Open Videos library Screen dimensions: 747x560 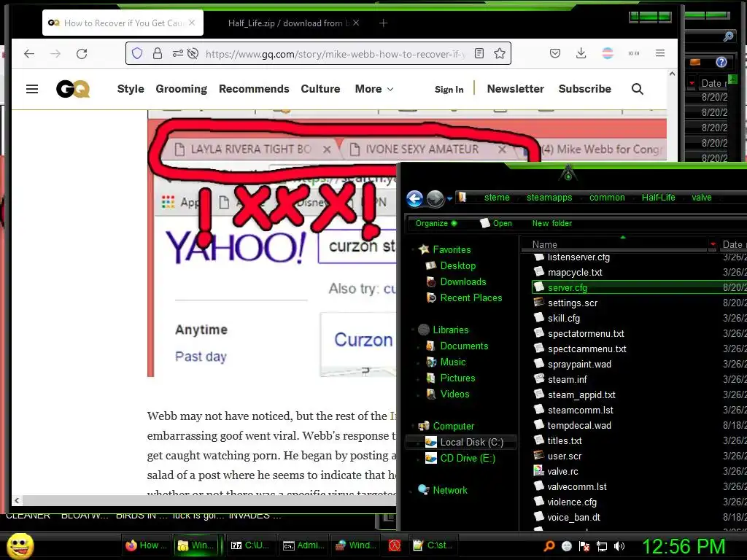click(454, 394)
